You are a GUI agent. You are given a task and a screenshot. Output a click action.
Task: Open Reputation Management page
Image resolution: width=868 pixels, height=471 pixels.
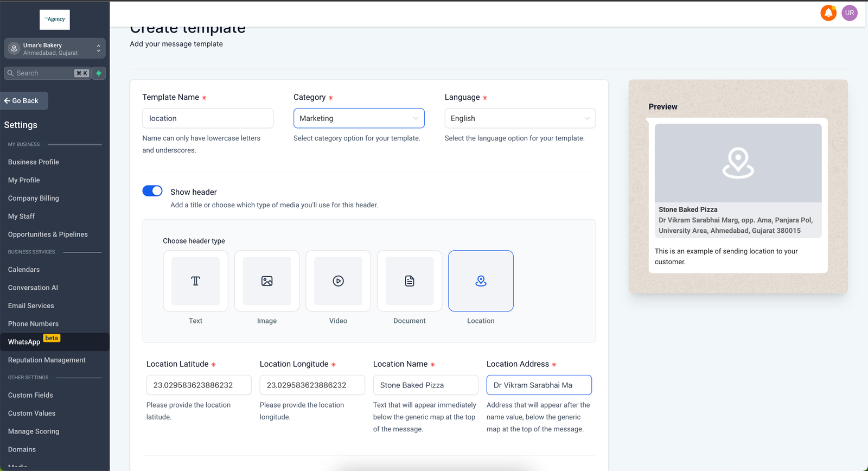(47, 360)
